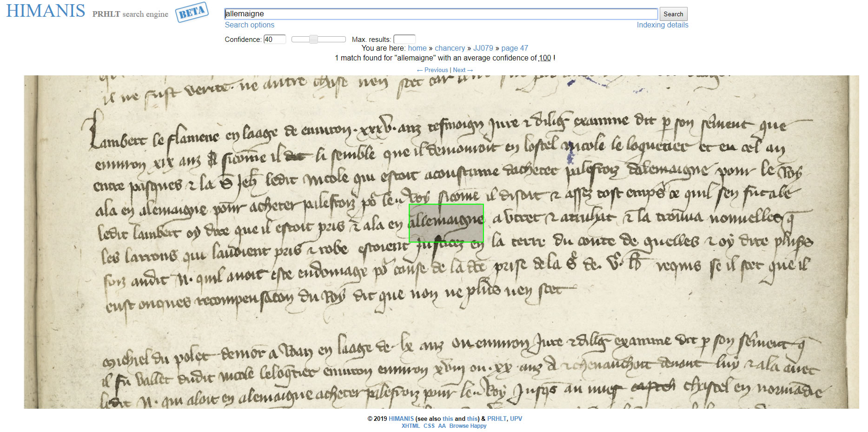Image resolution: width=868 pixels, height=432 pixels.
Task: Click the XHTML validation link
Action: (411, 426)
